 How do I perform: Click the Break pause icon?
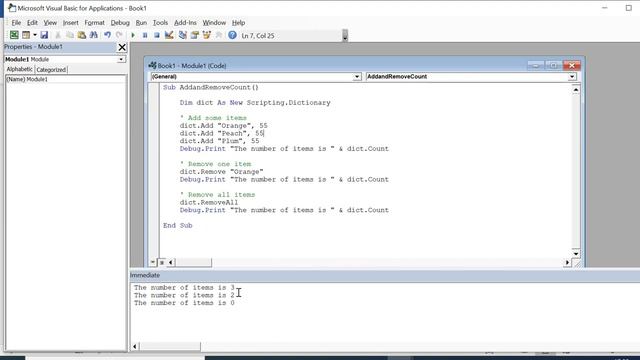145,36
